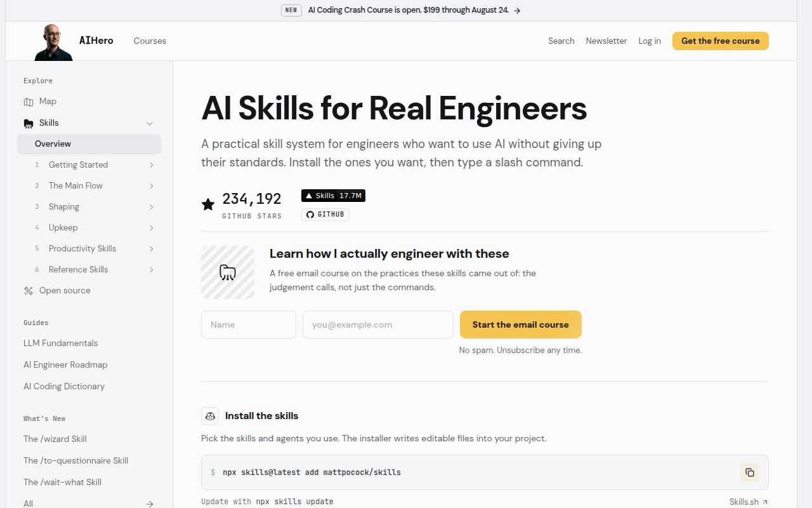Open the Courses menu item
812x508 pixels.
150,41
